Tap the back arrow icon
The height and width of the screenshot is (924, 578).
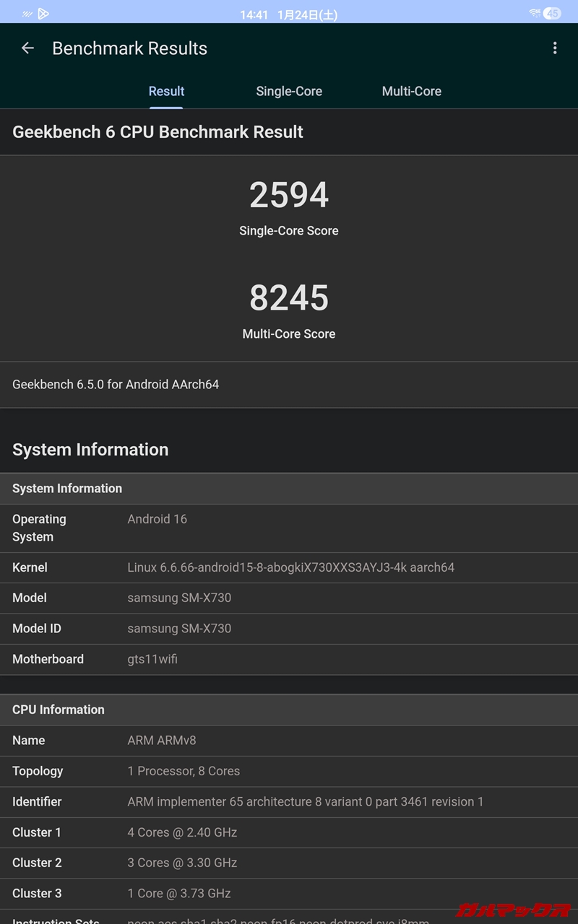[27, 48]
